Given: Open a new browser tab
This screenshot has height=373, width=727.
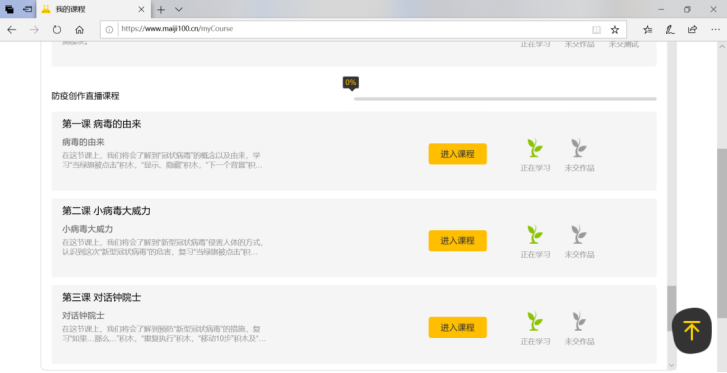Looking at the screenshot, I should click(x=160, y=9).
